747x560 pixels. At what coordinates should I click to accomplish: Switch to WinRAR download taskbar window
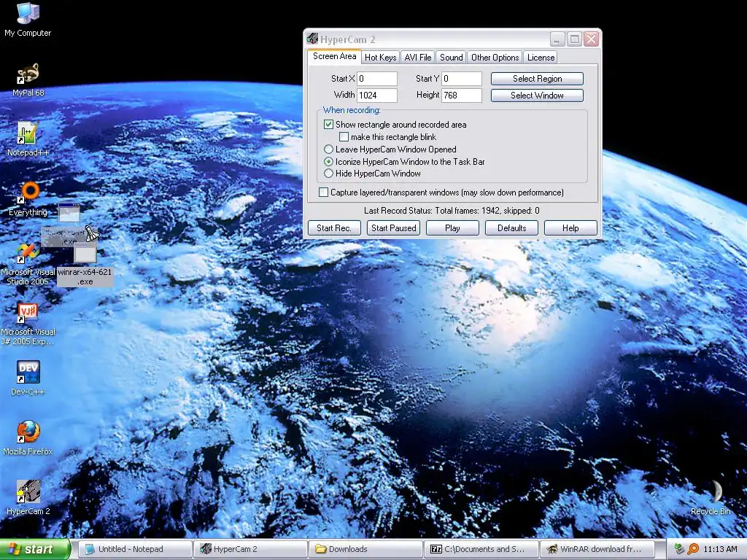(x=597, y=549)
